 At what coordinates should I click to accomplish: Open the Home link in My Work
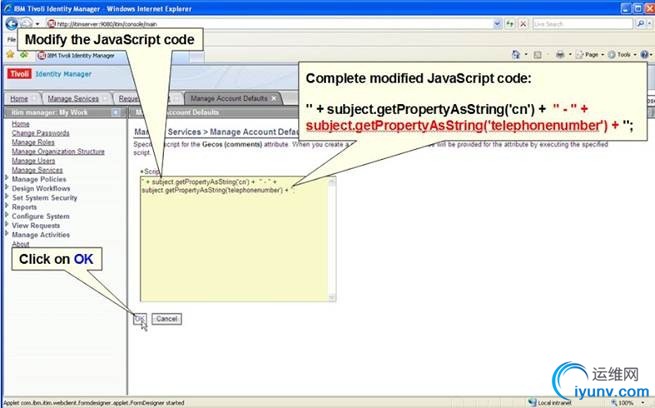click(x=20, y=124)
